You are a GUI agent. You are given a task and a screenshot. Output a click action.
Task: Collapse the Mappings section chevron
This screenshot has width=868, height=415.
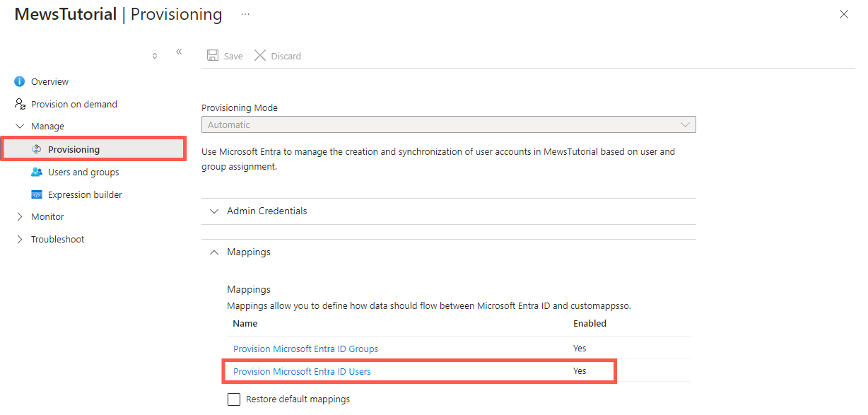[214, 252]
